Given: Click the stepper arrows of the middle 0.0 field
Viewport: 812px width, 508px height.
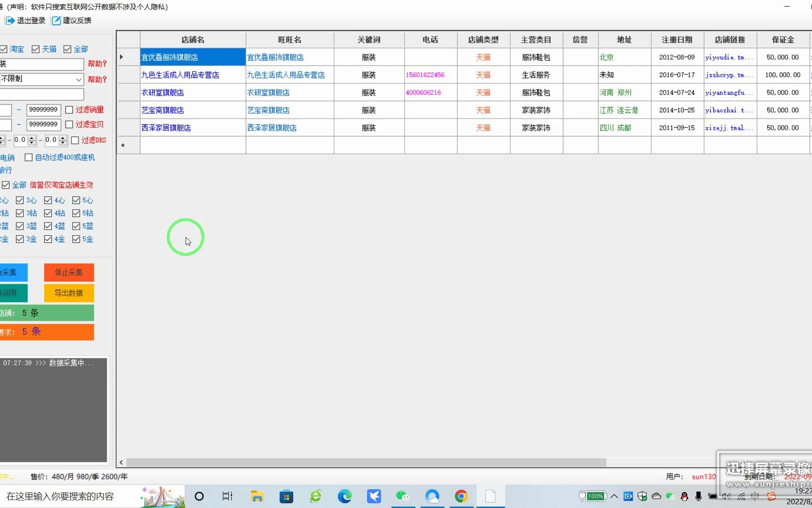Looking at the screenshot, I should coord(32,140).
